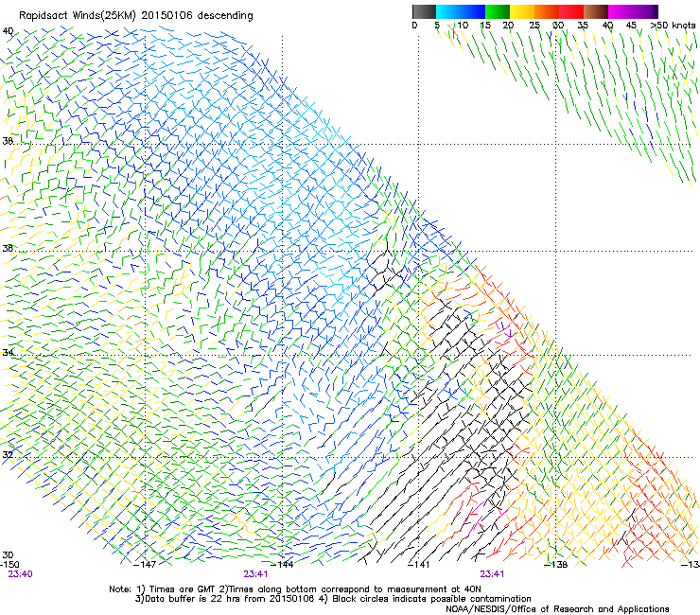The width and height of the screenshot is (700, 615).
Task: Click the latitude label '40'
Action: coord(8,31)
